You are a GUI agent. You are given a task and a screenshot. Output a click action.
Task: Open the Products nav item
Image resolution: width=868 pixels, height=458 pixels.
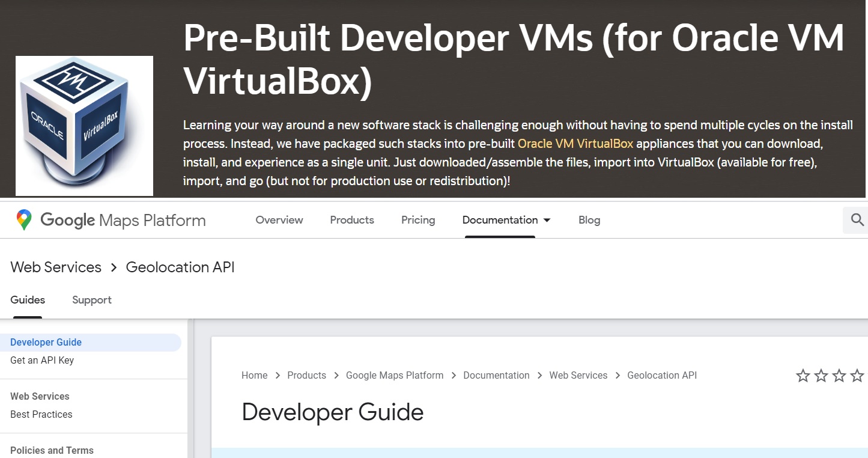point(352,220)
